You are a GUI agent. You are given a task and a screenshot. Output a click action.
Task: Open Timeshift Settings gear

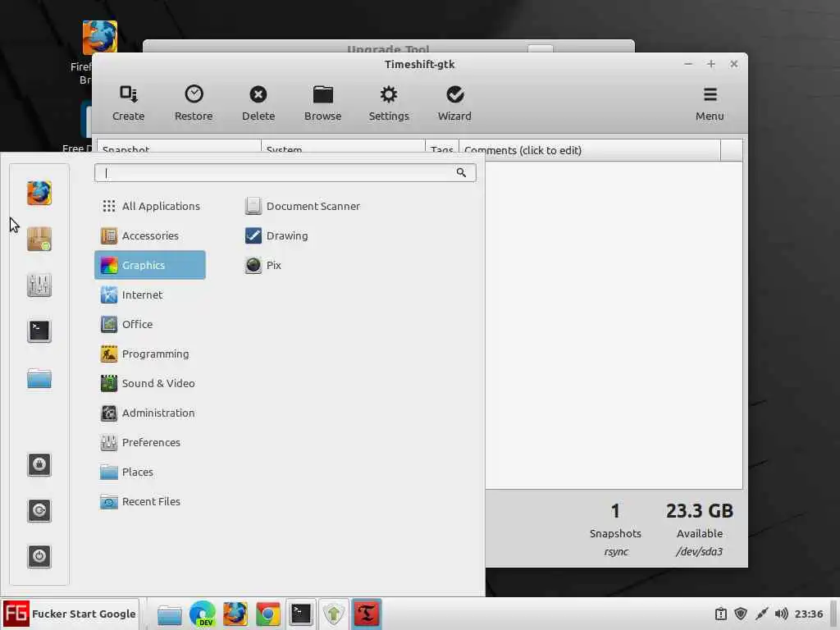pyautogui.click(x=388, y=94)
